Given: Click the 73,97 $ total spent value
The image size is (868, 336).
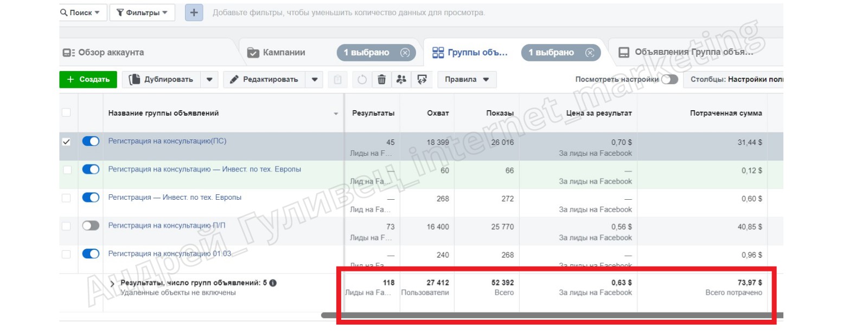Looking at the screenshot, I should [x=750, y=283].
